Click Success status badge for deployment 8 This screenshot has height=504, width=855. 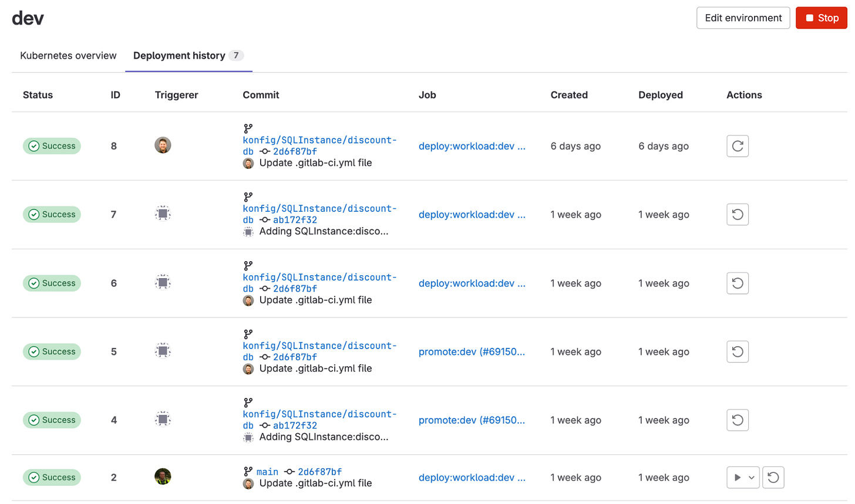tap(52, 146)
